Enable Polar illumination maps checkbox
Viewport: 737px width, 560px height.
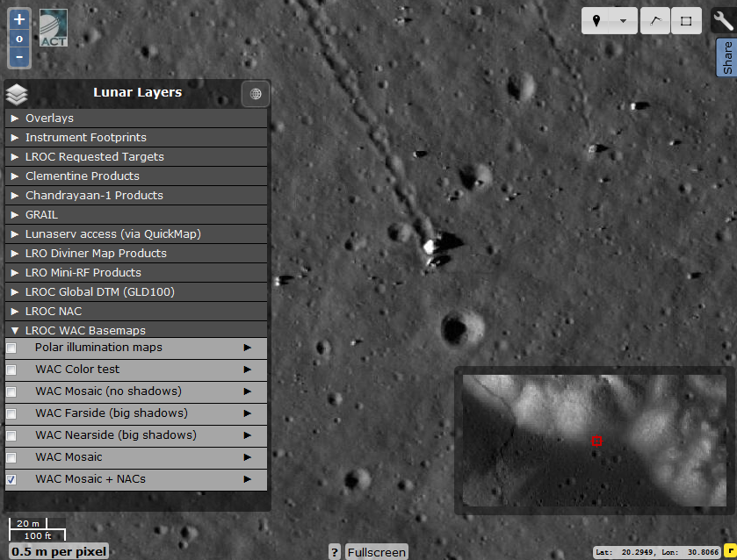[x=11, y=348]
